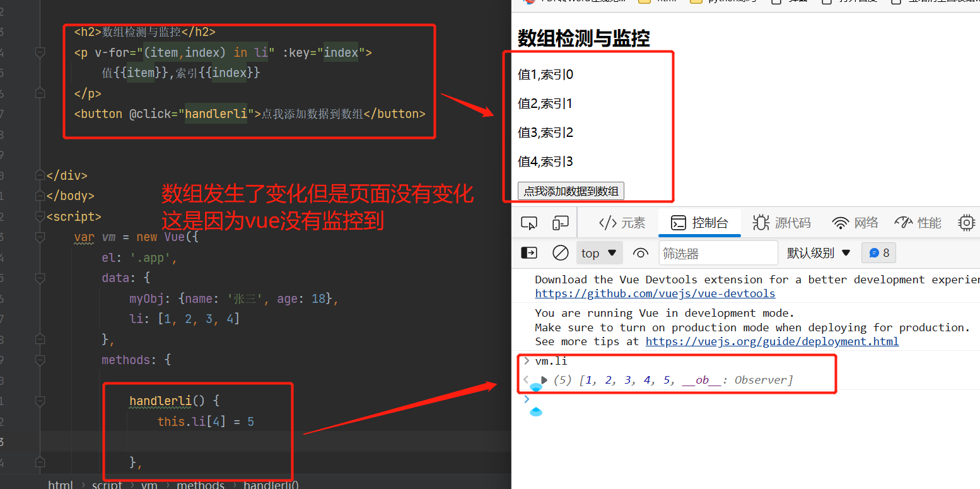The image size is (980, 489).
Task: Clear the console with the ban icon
Action: pos(560,253)
